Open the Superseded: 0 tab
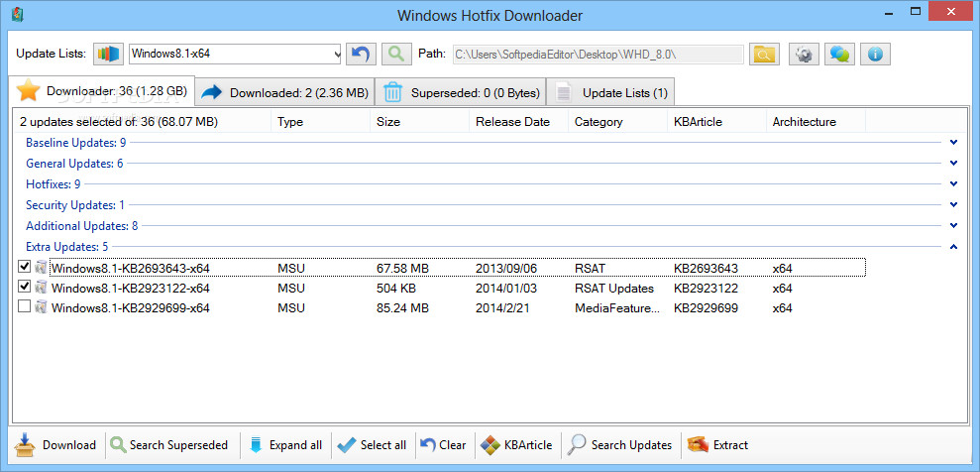 point(460,92)
